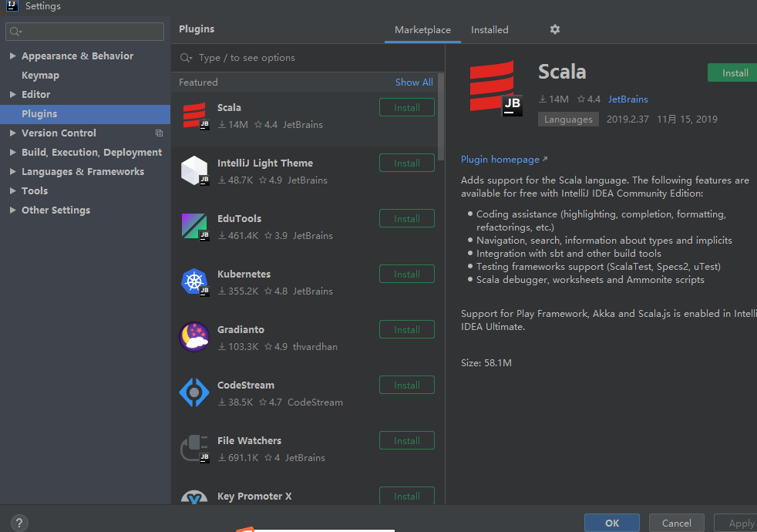This screenshot has height=532, width=757.
Task: Confirm settings with the OK button
Action: tap(611, 523)
